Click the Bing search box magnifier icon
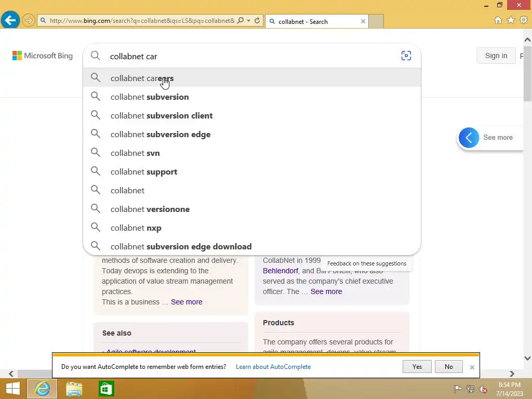Viewport: 532px width, 399px height. click(96, 56)
